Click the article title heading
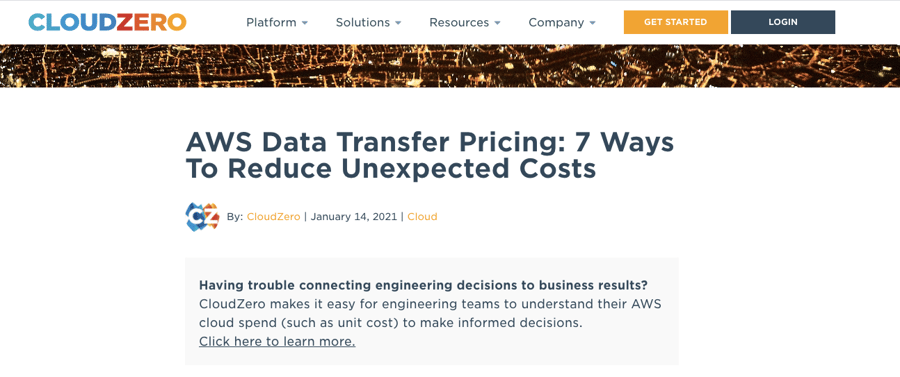Viewport: 900px width, 377px height. click(429, 155)
